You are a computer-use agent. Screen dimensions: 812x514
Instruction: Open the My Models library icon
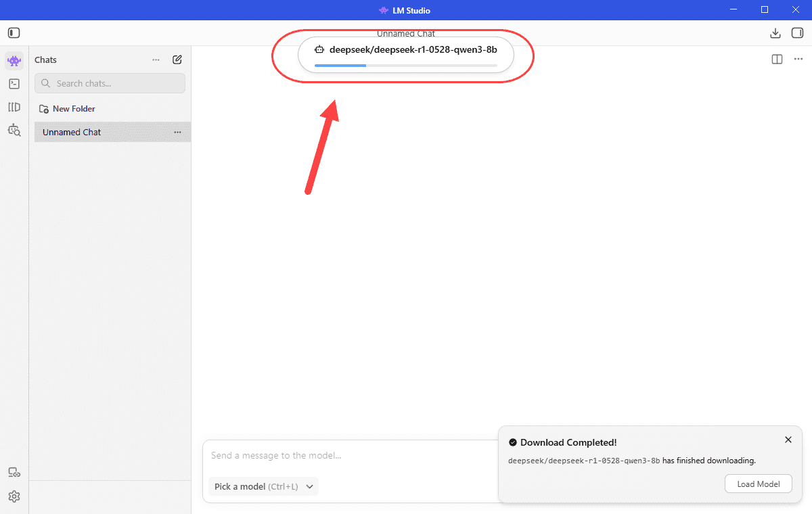pos(14,107)
